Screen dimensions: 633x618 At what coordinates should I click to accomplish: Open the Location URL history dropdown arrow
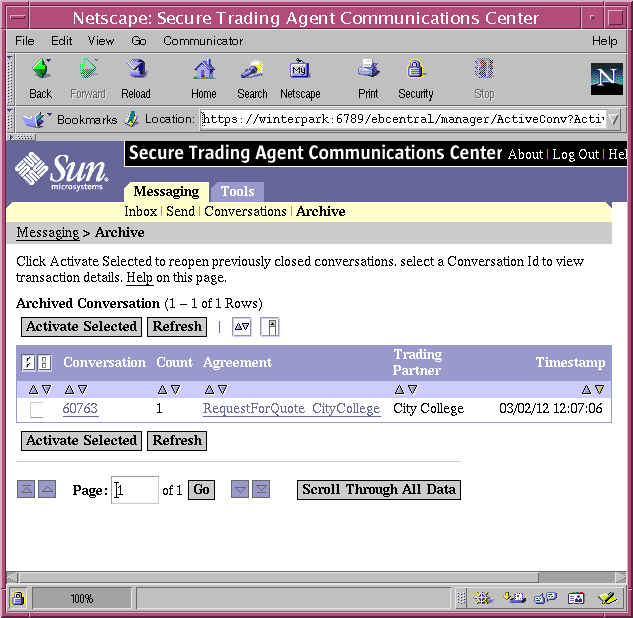(x=614, y=119)
